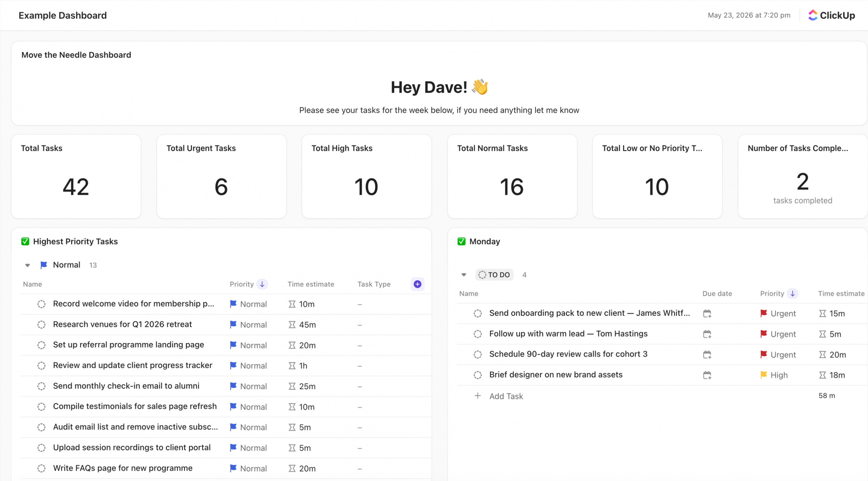Click the TO DO status pill
The image size is (868, 481).
coord(494,275)
